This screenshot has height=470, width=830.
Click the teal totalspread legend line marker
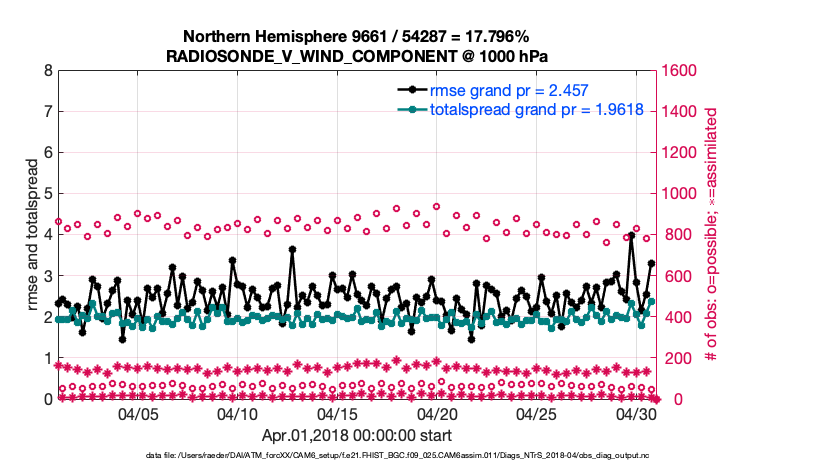pyautogui.click(x=409, y=109)
